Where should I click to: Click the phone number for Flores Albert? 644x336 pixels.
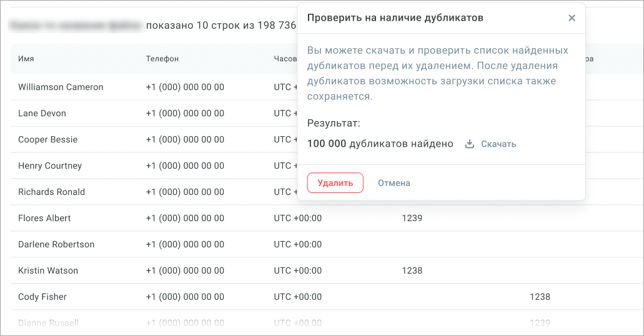185,218
